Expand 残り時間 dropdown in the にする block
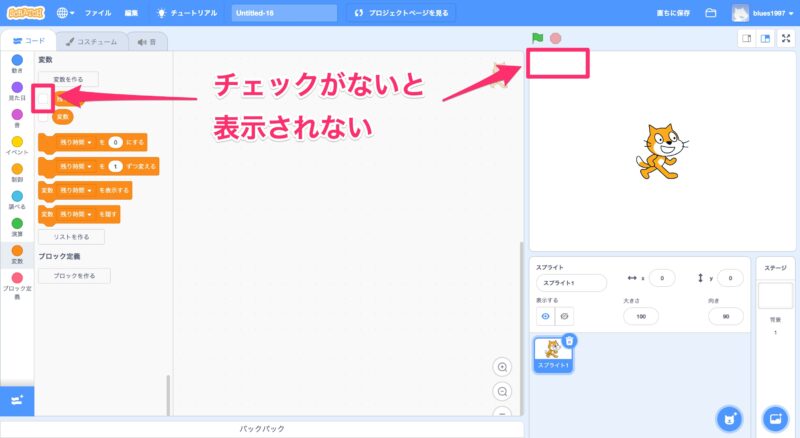800x438 pixels. click(82, 143)
